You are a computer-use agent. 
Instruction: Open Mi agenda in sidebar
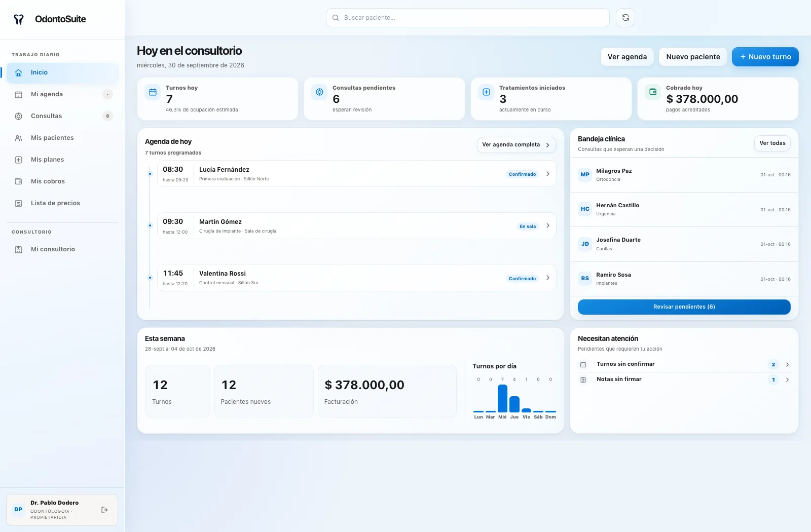(x=62, y=94)
